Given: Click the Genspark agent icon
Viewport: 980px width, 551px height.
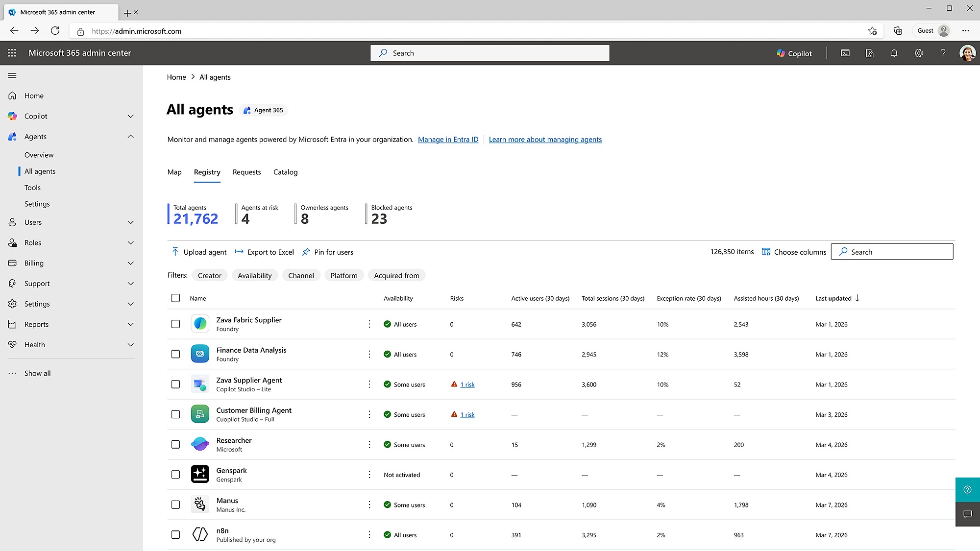Looking at the screenshot, I should (200, 474).
